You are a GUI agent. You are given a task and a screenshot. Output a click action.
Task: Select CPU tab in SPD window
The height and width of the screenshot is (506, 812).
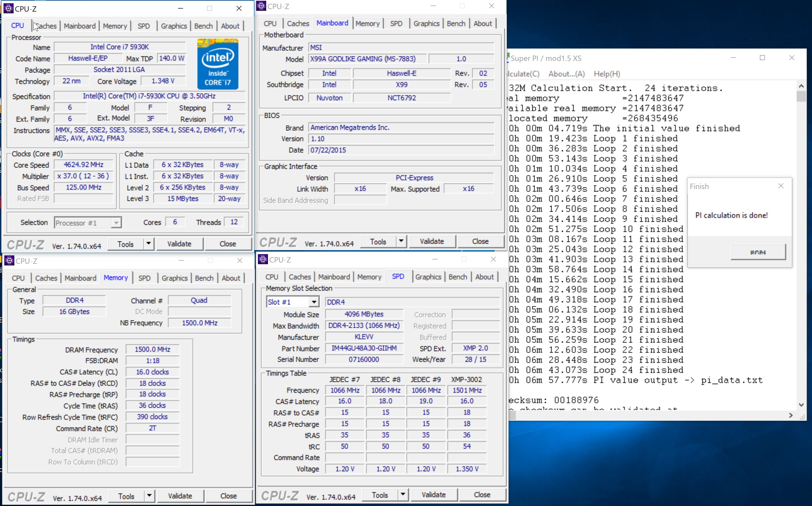[x=272, y=277]
